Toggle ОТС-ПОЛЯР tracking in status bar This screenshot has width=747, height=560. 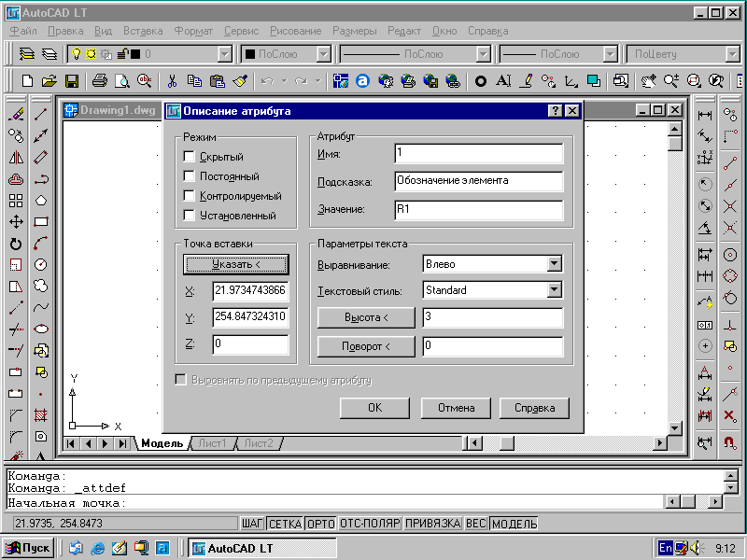tap(370, 524)
